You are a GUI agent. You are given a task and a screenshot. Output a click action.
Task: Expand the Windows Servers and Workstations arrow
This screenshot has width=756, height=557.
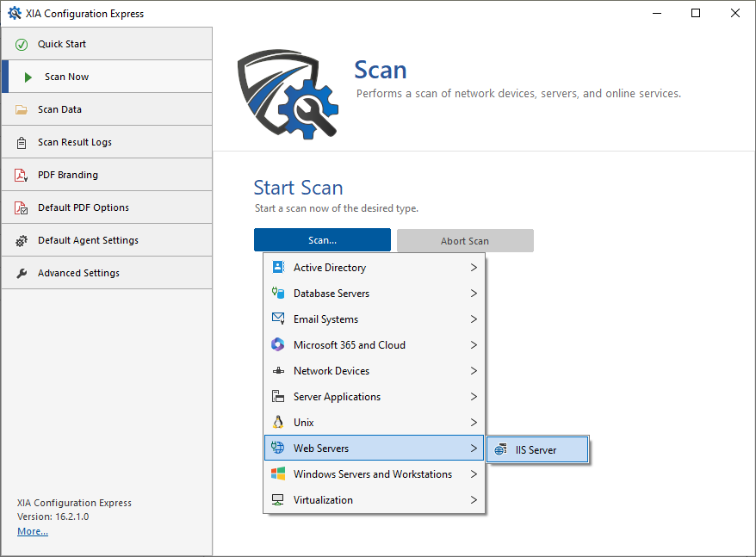(x=474, y=474)
